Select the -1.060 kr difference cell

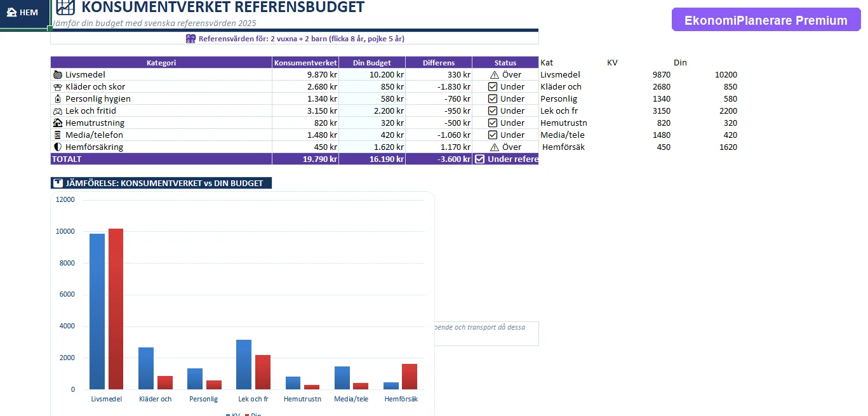(439, 135)
